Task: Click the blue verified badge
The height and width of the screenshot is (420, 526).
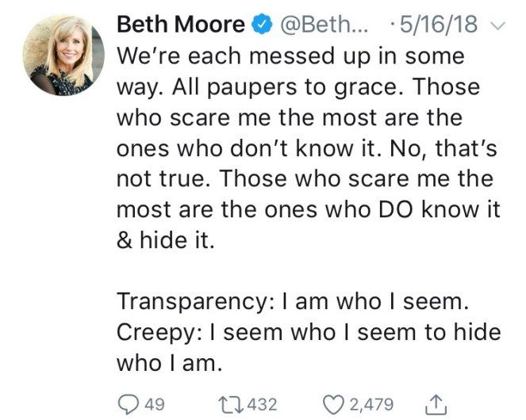Action: point(261,25)
